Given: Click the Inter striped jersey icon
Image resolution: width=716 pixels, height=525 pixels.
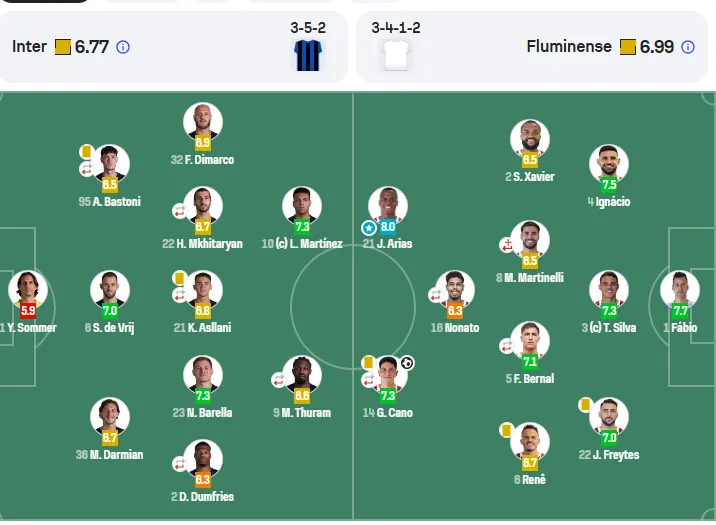Looking at the screenshot, I should [308, 56].
